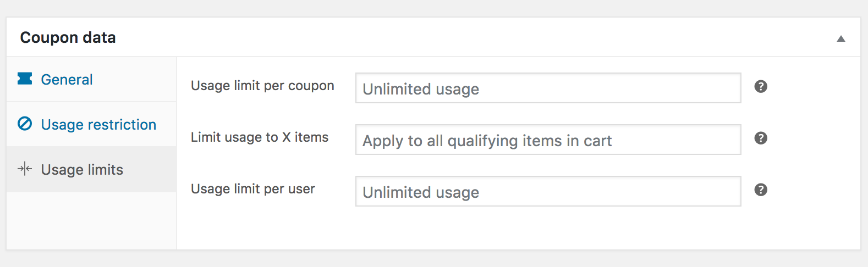Open help tooltip for Usage limit per user

(761, 190)
